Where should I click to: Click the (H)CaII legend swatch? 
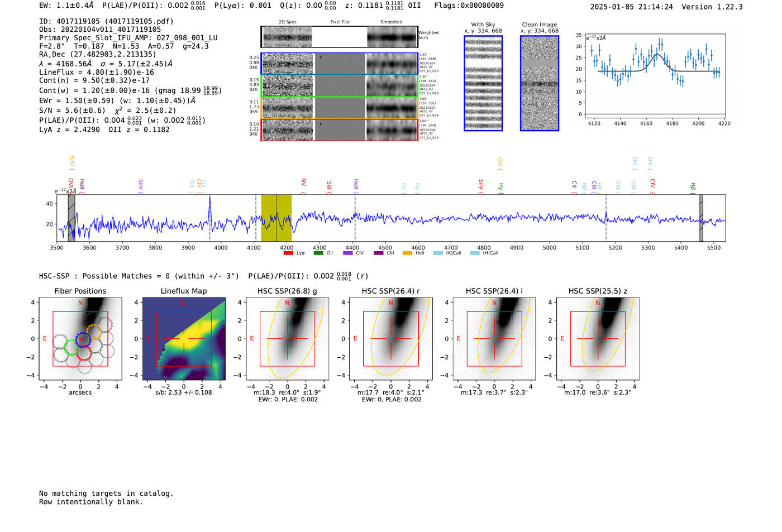(x=475, y=253)
